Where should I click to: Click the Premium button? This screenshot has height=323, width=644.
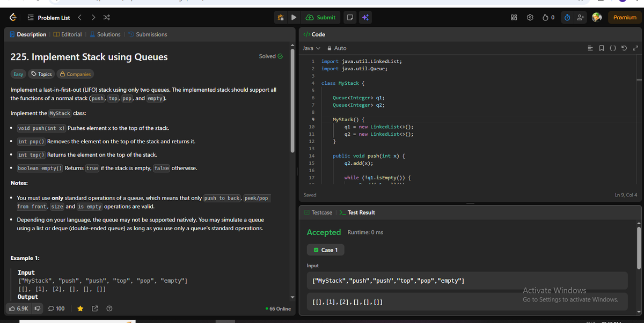coord(625,18)
